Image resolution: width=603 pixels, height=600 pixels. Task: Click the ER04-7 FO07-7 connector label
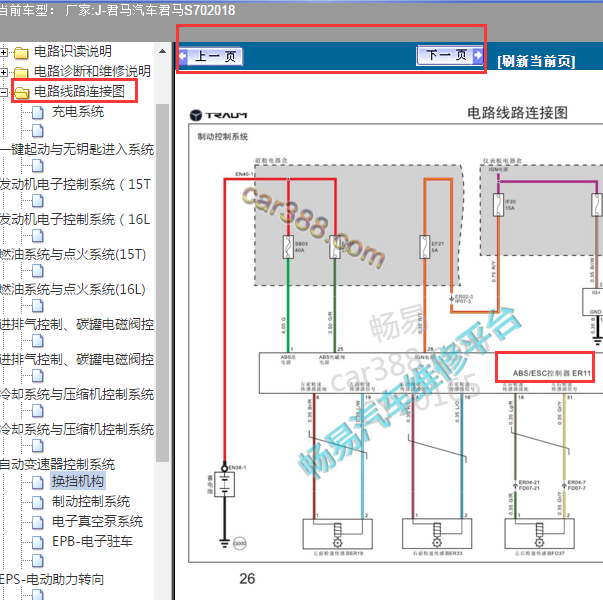pos(577,485)
